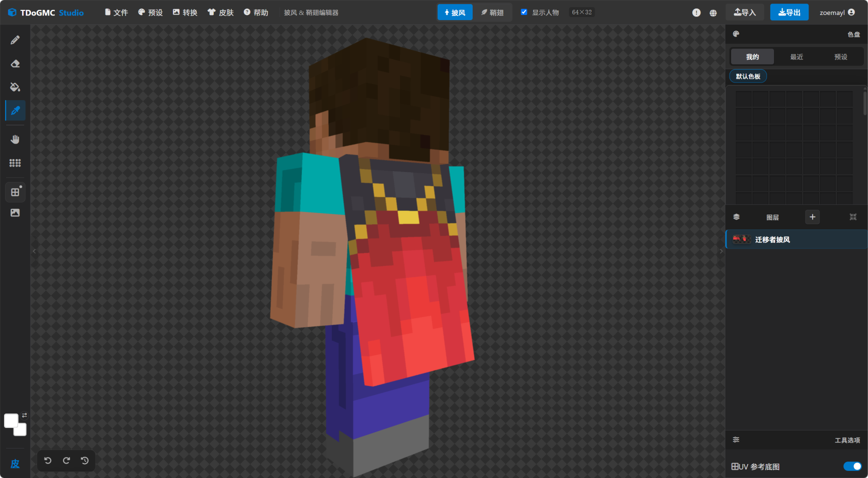The height and width of the screenshot is (478, 868).
Task: Click the redo arrow button
Action: (66, 460)
